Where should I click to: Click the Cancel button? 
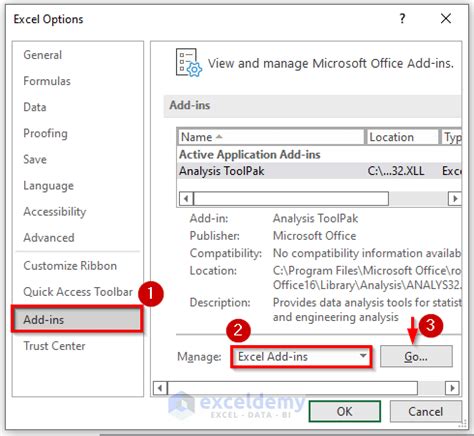click(426, 411)
